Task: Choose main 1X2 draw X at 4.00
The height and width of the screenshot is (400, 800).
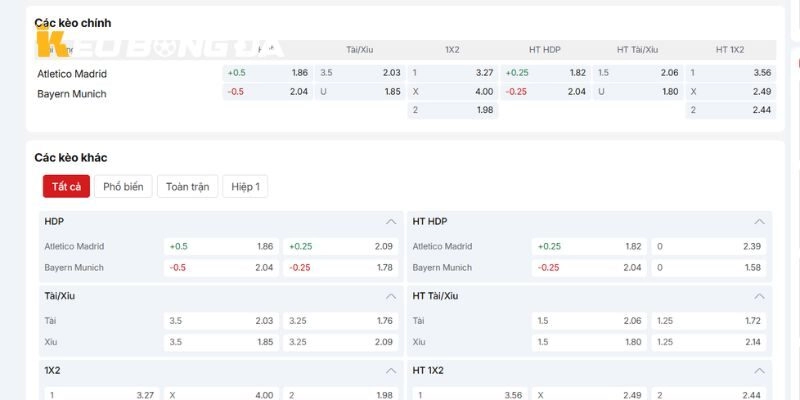Action: [453, 92]
